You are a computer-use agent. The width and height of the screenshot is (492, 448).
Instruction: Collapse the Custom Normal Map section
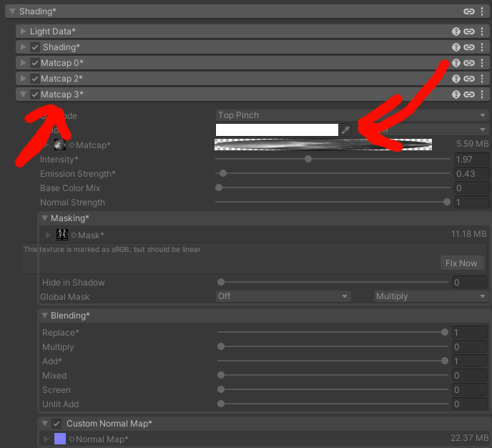44,424
